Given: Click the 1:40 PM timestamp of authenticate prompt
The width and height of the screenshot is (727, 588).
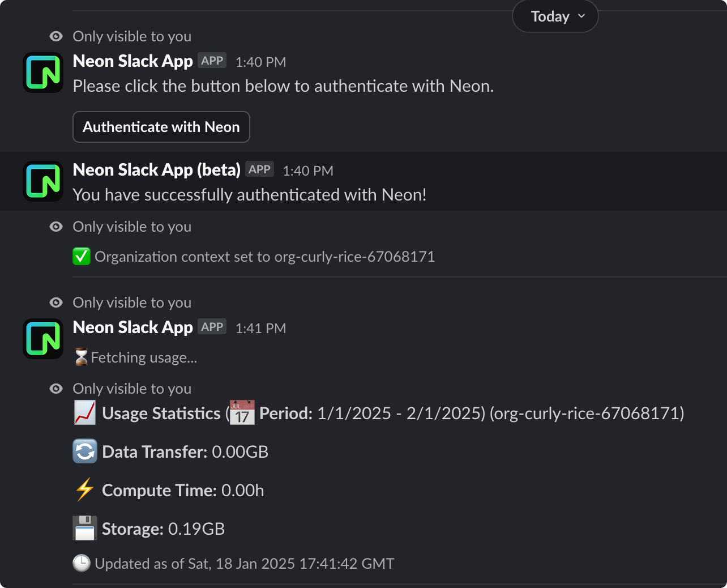Looking at the screenshot, I should coord(261,62).
